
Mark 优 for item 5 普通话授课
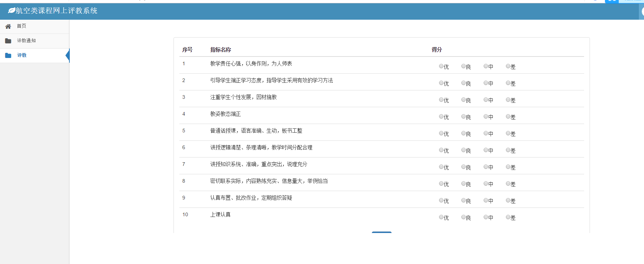pos(441,133)
